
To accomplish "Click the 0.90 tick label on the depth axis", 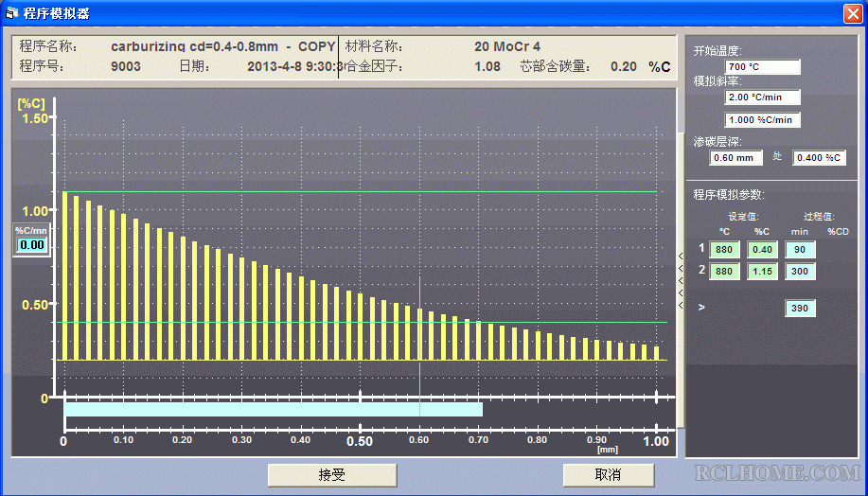I will click(x=596, y=440).
